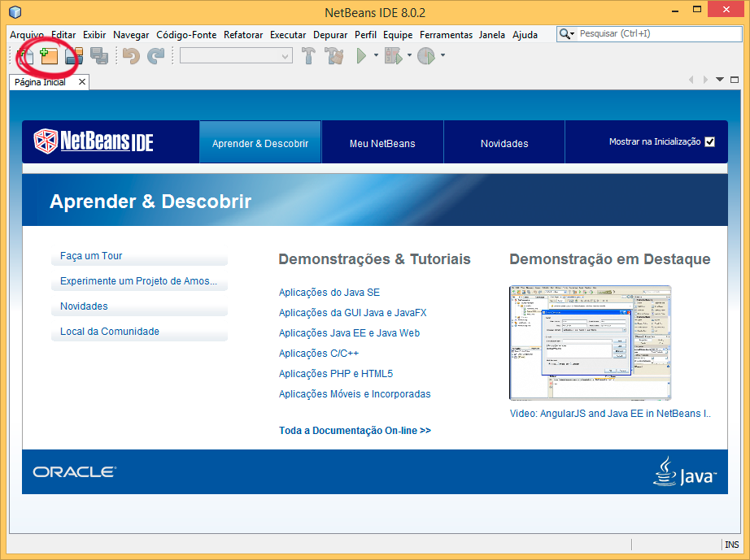Open the Editar menu
The height and width of the screenshot is (560, 750).
[63, 35]
